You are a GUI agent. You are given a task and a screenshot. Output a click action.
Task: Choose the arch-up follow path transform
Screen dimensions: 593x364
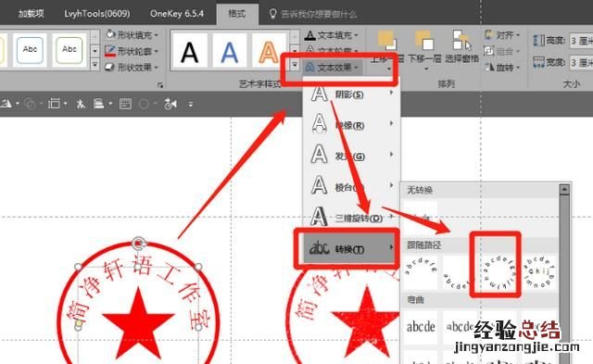421,271
